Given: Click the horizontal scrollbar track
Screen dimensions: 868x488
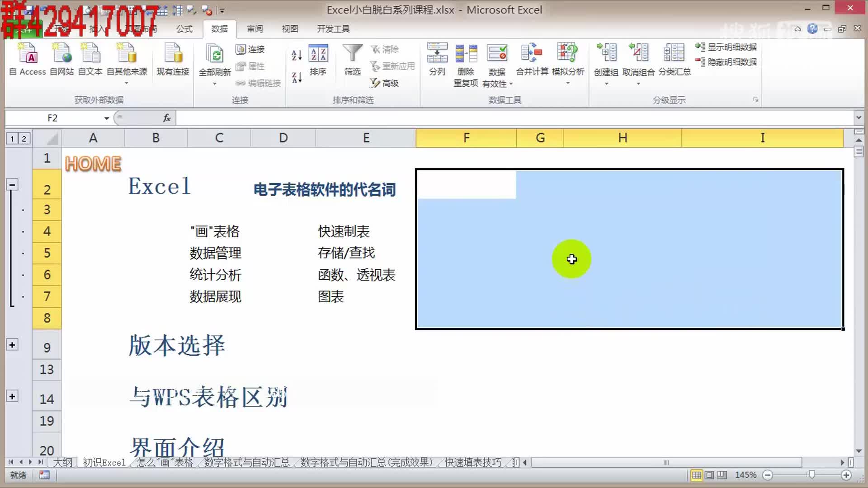Looking at the screenshot, I should click(666, 462).
